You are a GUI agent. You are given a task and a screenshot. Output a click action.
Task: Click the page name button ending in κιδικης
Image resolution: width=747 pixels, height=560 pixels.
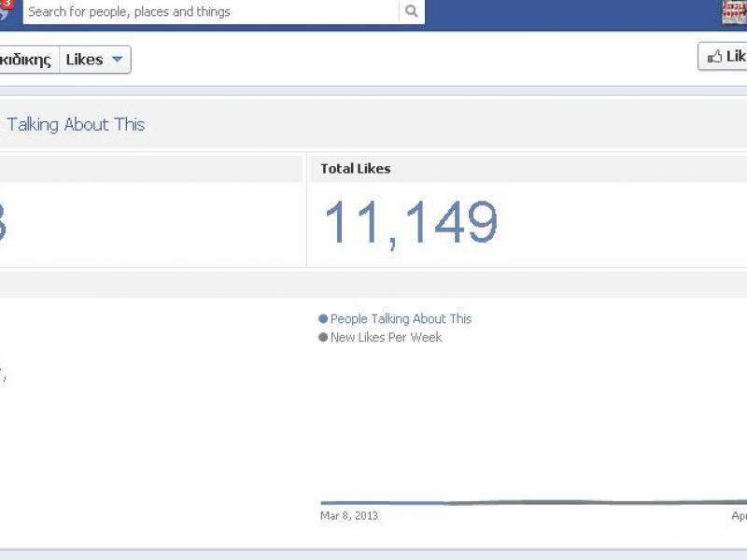tap(28, 60)
